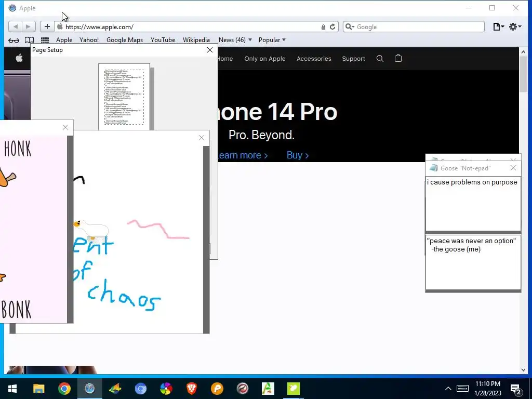
Task: Open the green A document app in taskbar
Action: [x=268, y=389]
